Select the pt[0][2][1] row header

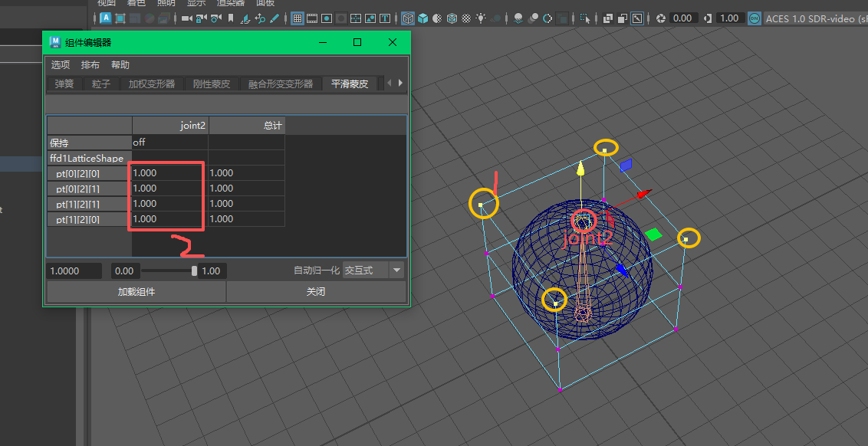click(x=89, y=189)
